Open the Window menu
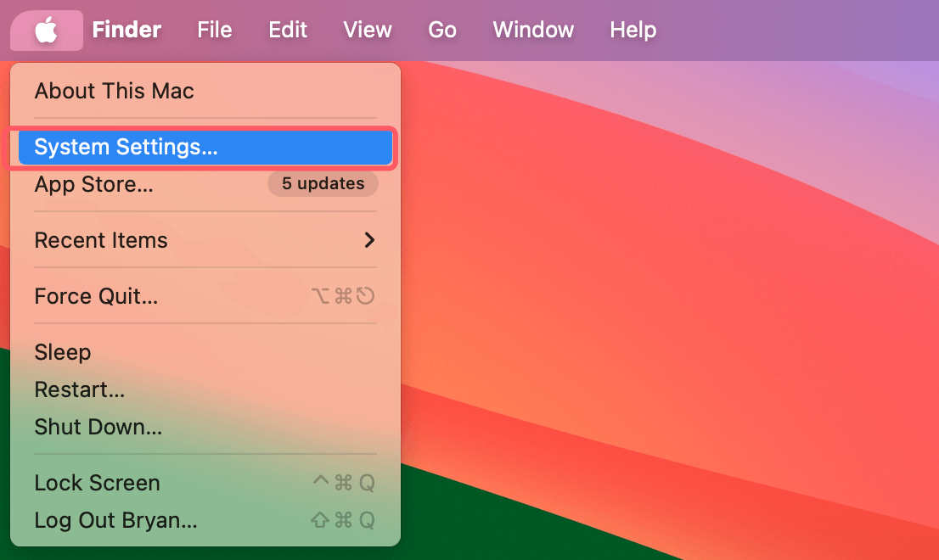Viewport: 939px width, 560px height. (x=532, y=30)
